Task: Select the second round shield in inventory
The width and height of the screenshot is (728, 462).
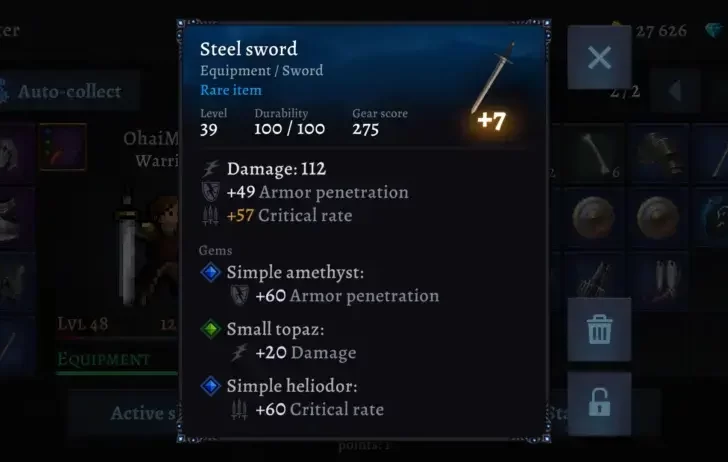Action: (657, 217)
